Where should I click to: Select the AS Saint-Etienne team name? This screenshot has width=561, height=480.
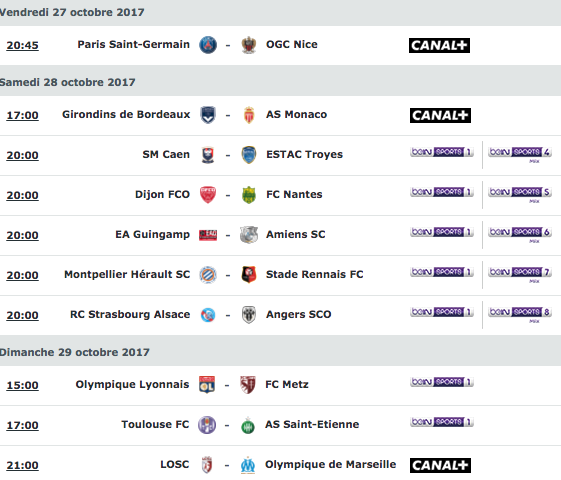click(312, 424)
